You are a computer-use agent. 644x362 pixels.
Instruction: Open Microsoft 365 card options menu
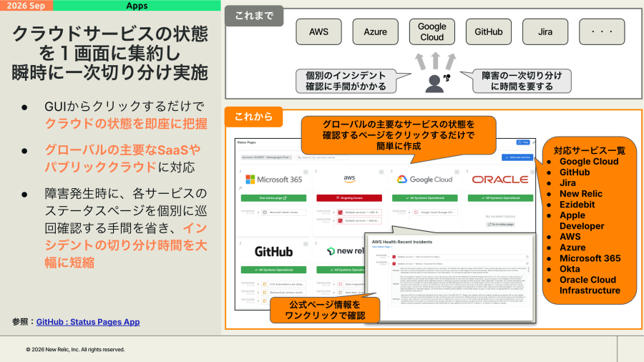tap(306, 172)
